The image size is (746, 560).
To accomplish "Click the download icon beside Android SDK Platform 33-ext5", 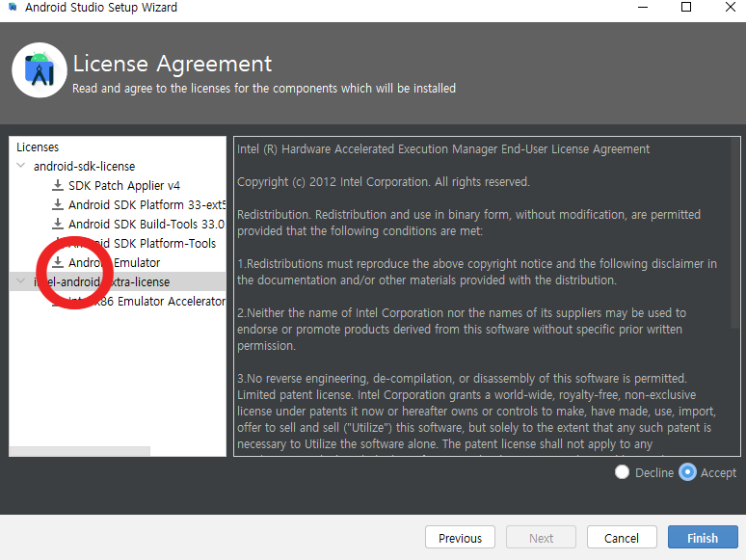I will (x=58, y=204).
